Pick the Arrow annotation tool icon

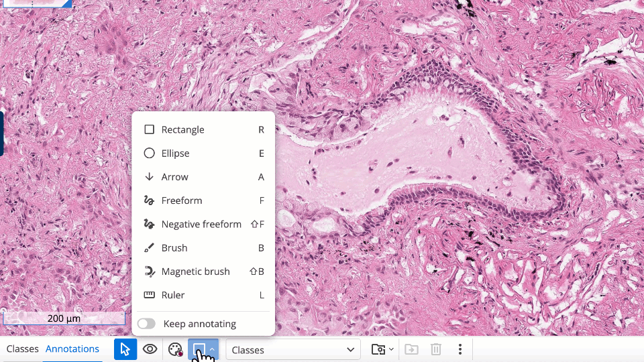point(149,177)
